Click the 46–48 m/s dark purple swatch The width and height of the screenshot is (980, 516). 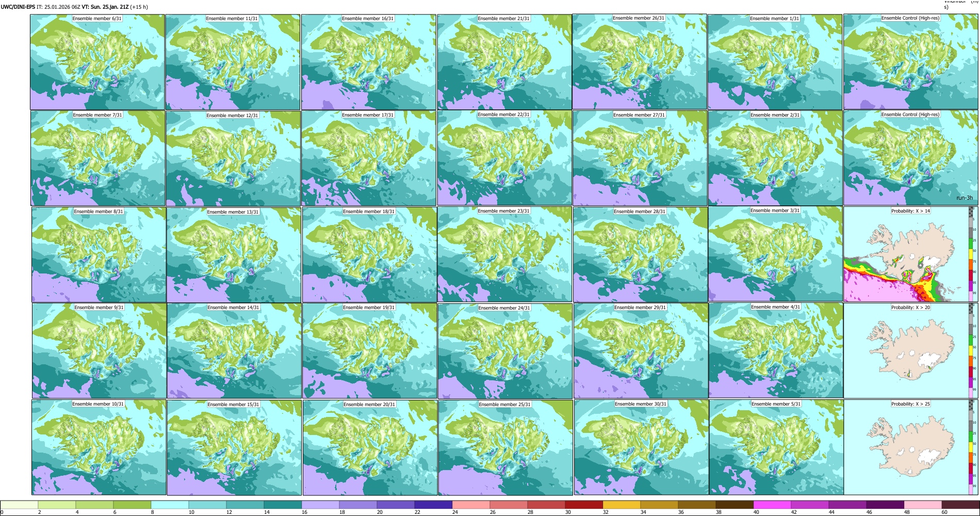pos(885,505)
